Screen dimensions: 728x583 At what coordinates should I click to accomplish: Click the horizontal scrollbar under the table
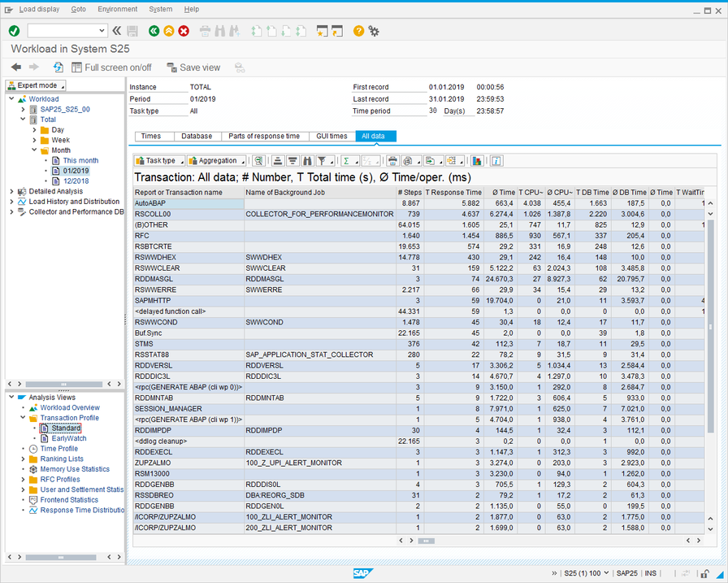427,540
